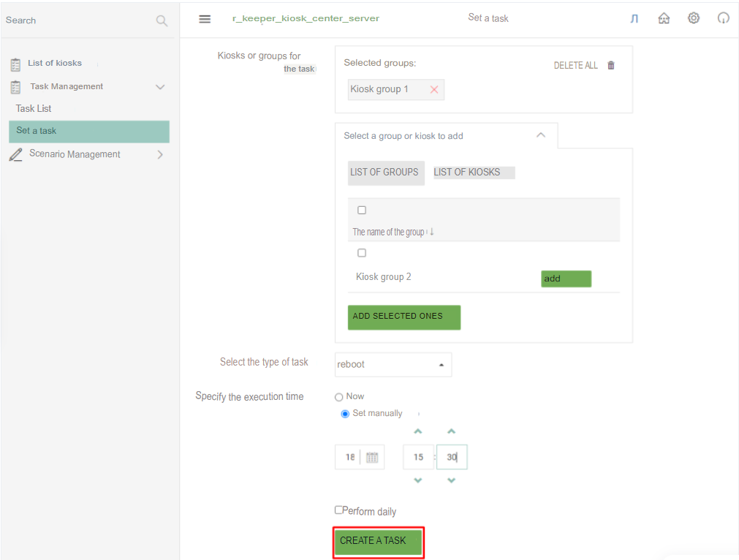Click the home icon in top bar

(664, 18)
